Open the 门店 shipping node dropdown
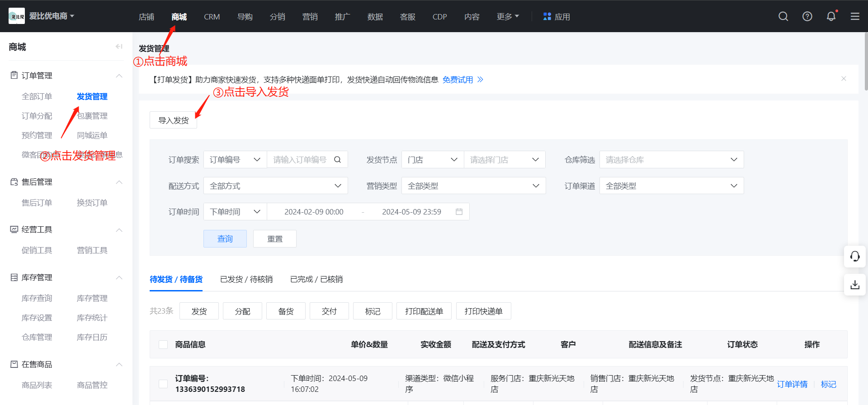The width and height of the screenshot is (868, 405). tap(433, 159)
